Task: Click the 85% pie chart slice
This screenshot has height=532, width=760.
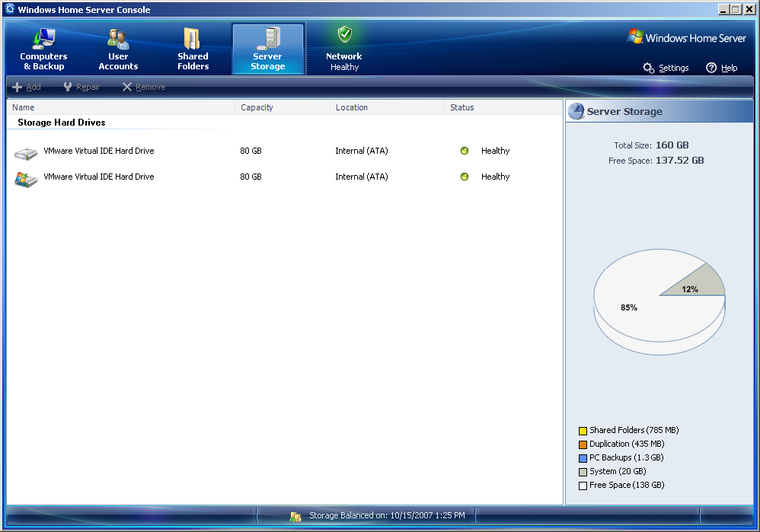Action: pos(629,307)
